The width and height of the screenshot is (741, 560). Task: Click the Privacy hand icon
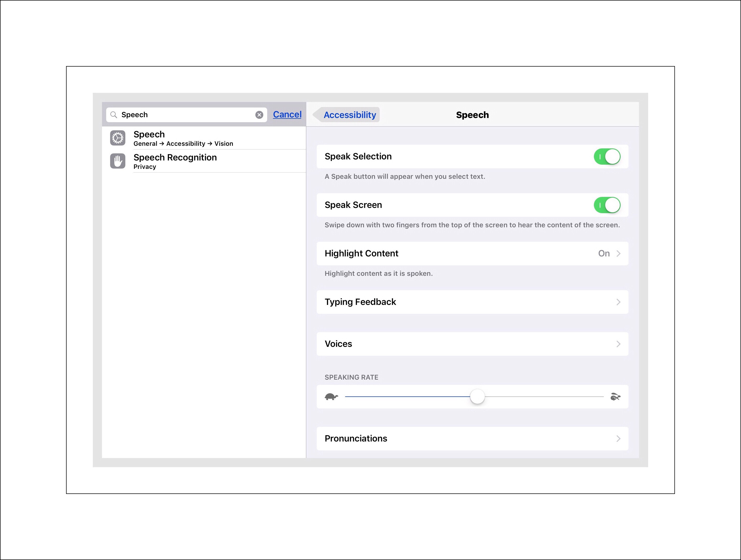[x=117, y=161]
